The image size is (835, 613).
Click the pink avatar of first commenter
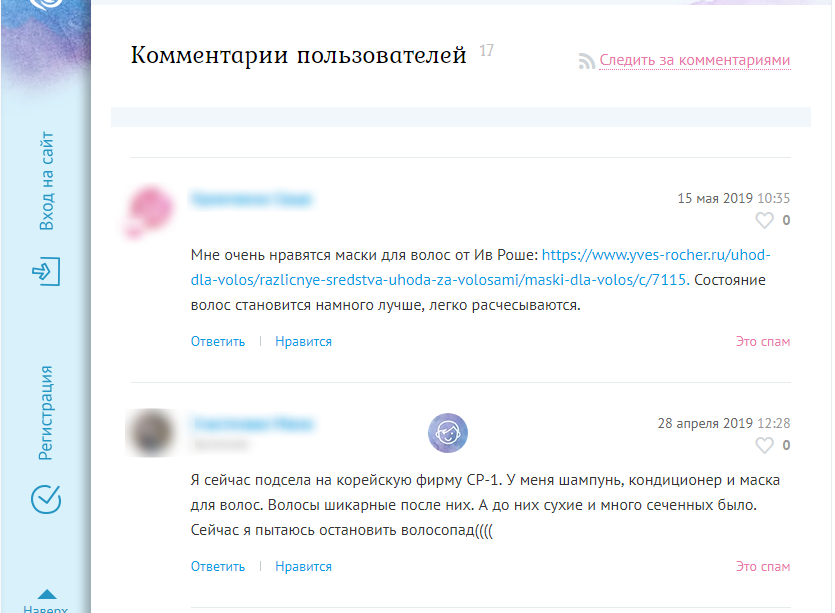tap(150, 210)
